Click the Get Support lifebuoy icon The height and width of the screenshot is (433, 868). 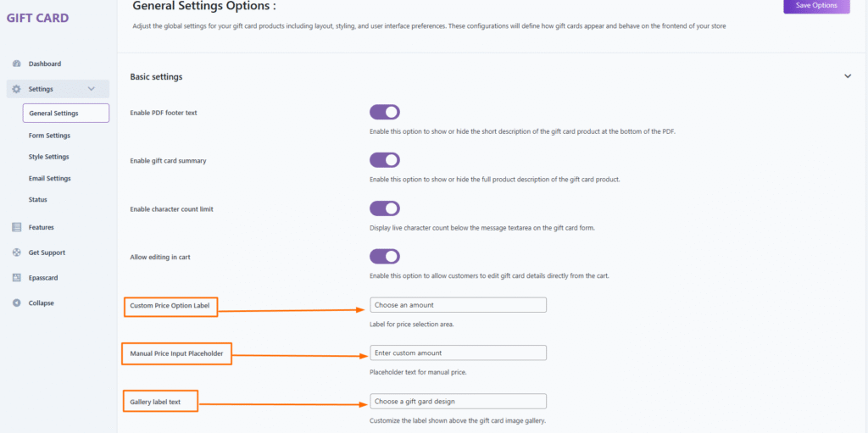(x=17, y=253)
